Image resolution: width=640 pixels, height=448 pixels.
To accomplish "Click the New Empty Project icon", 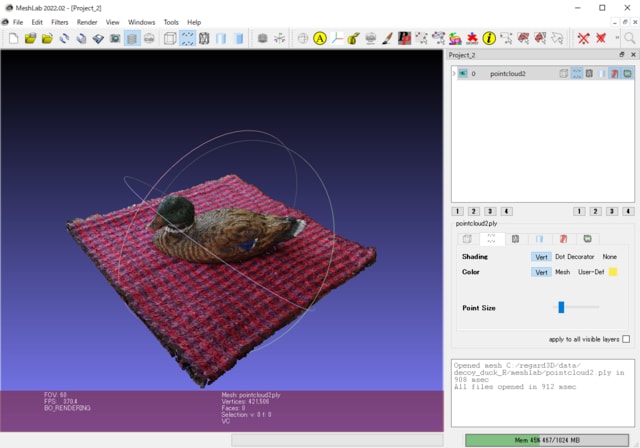I will click(13, 38).
